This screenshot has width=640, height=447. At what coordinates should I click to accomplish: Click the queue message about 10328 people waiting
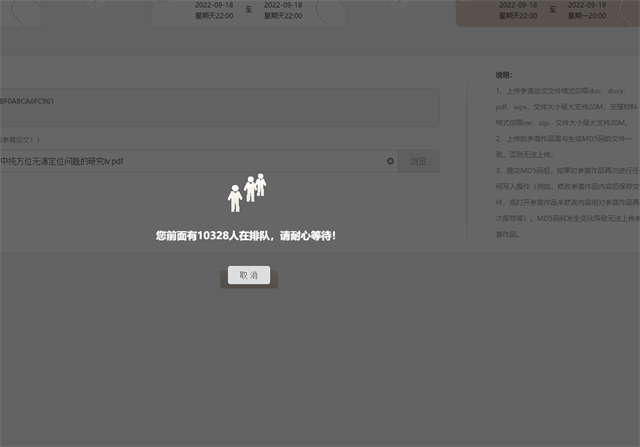pyautogui.click(x=246, y=236)
